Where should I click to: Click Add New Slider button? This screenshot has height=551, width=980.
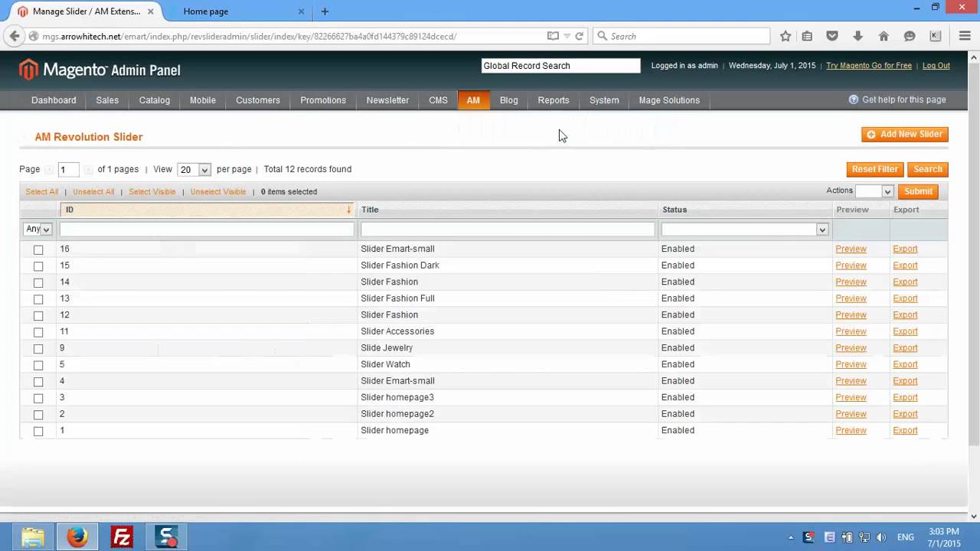tap(905, 135)
